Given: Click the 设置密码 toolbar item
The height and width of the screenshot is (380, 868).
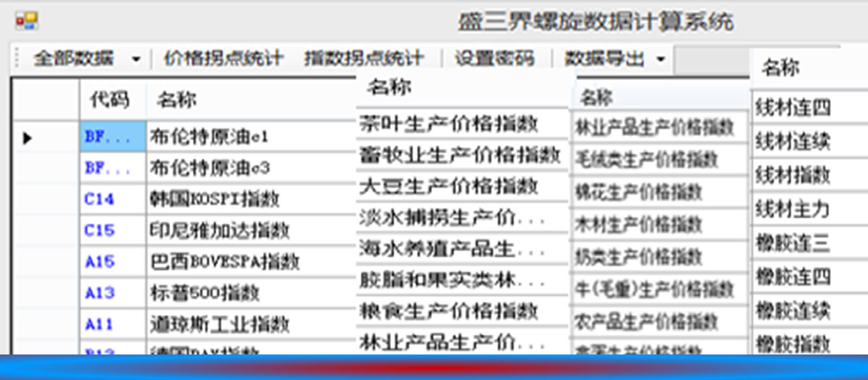Looking at the screenshot, I should click(495, 58).
